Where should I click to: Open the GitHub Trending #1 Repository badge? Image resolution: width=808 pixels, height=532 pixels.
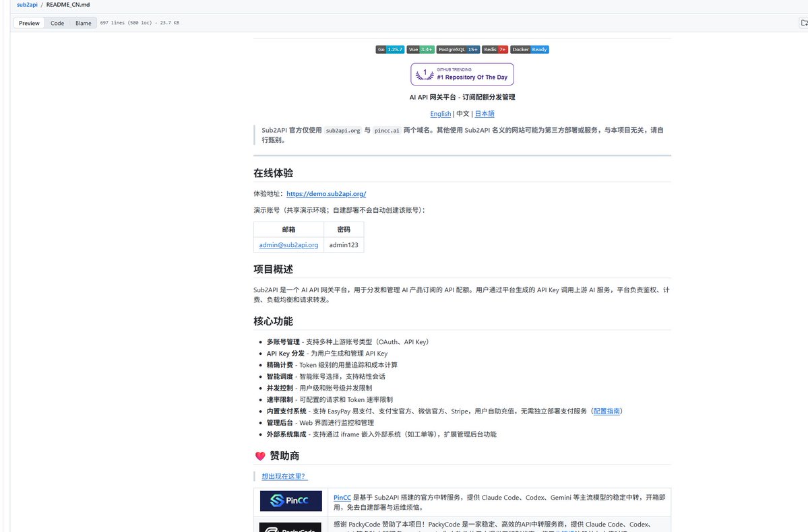coord(462,74)
